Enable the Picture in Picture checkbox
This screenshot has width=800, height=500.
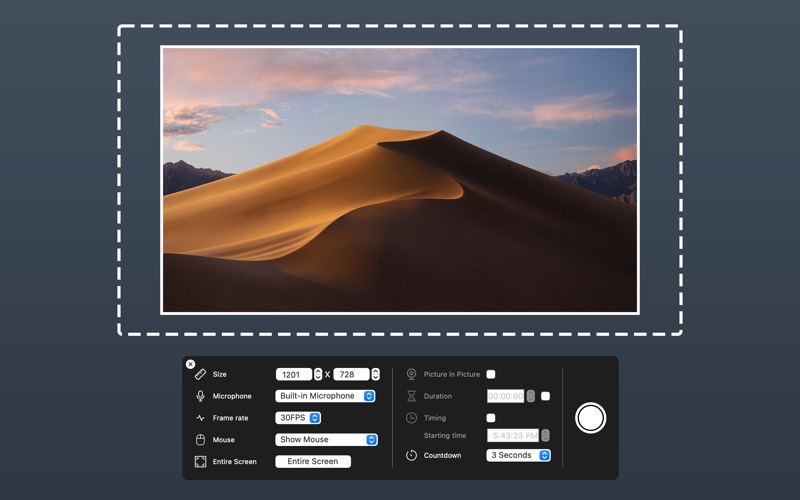(x=491, y=374)
